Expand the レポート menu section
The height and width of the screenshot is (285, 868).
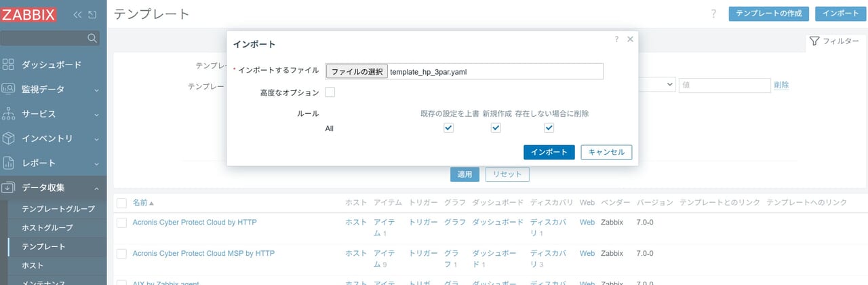click(x=96, y=164)
